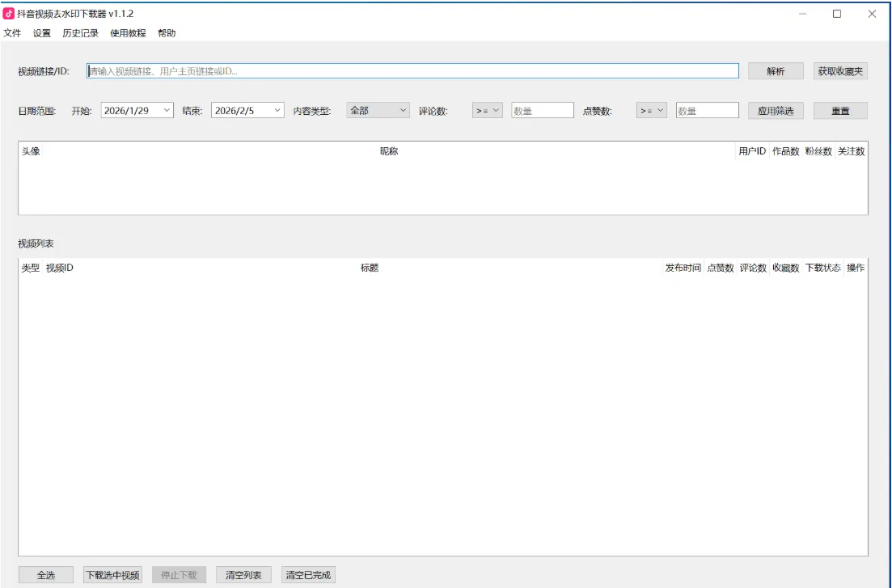Reset filters using the 重置 button

point(841,111)
